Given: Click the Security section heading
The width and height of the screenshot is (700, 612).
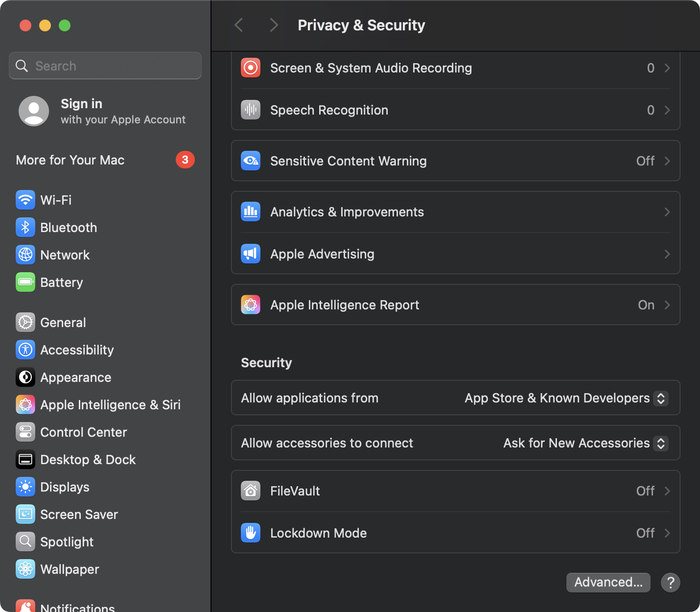Looking at the screenshot, I should tap(266, 363).
